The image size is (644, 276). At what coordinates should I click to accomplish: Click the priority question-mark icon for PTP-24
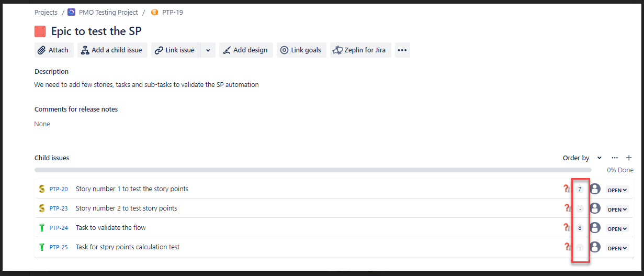[567, 228]
